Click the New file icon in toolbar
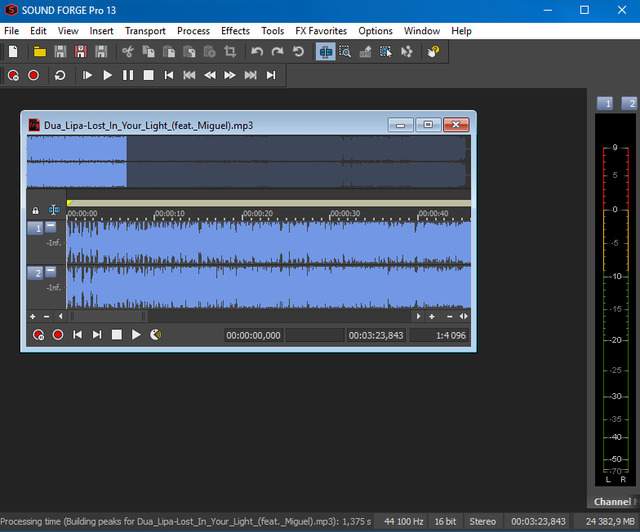640x532 pixels. [x=13, y=51]
